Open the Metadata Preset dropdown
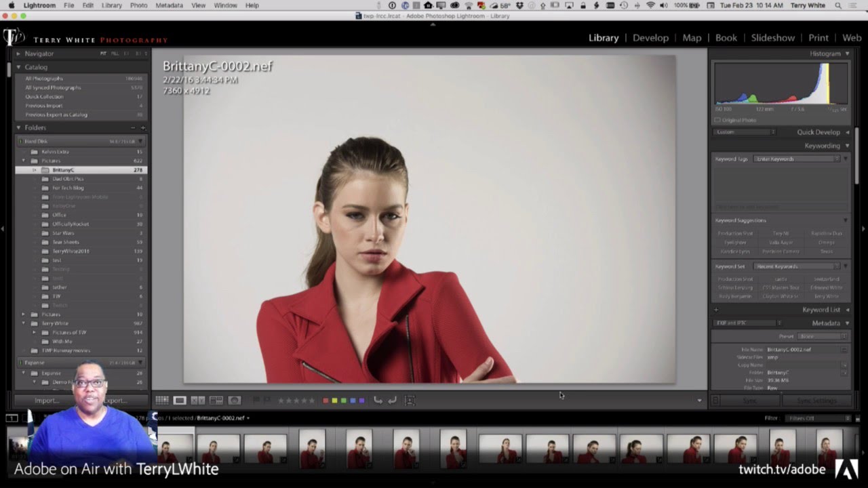 click(823, 336)
